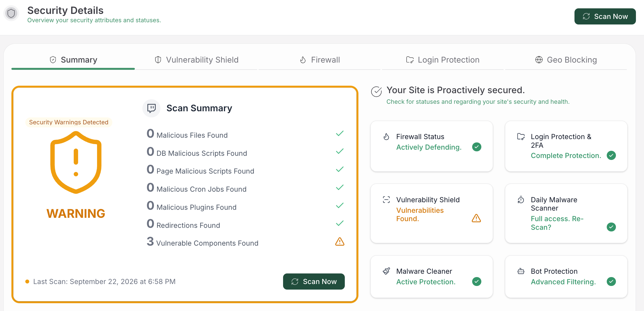
Task: Click Scan Now button in Scan Summary card
Action: 314,282
